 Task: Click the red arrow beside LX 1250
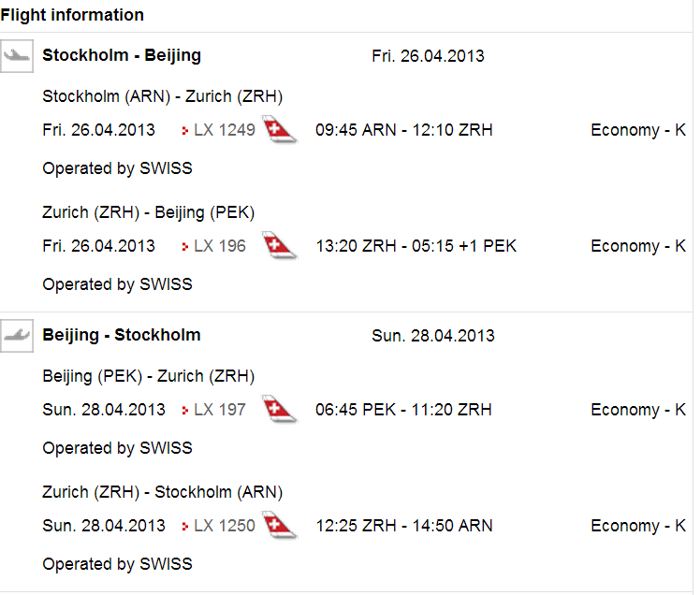(185, 527)
